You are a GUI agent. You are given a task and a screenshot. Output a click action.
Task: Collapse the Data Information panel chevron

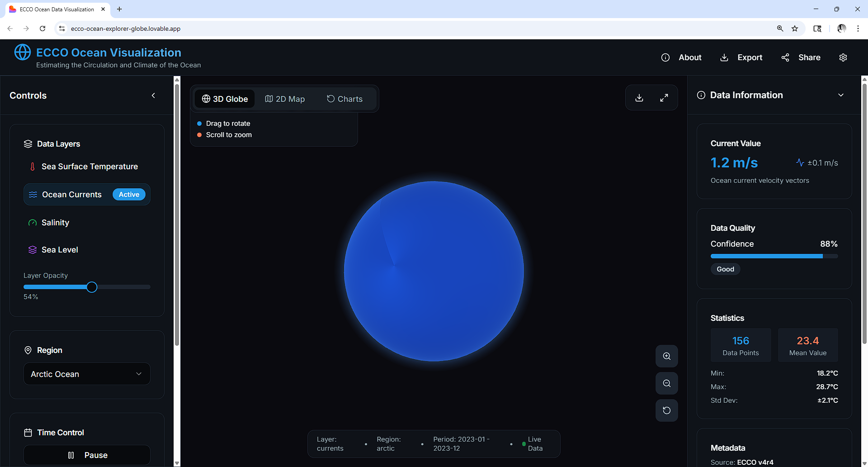point(841,95)
